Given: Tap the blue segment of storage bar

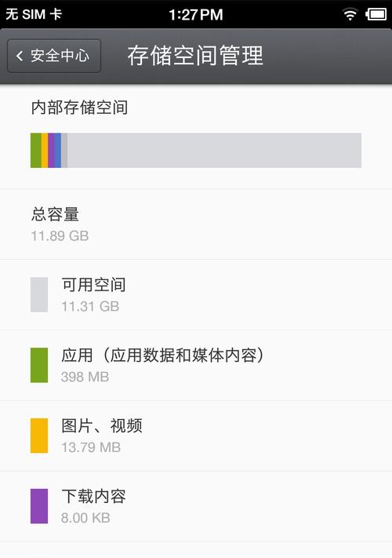Looking at the screenshot, I should [57, 150].
